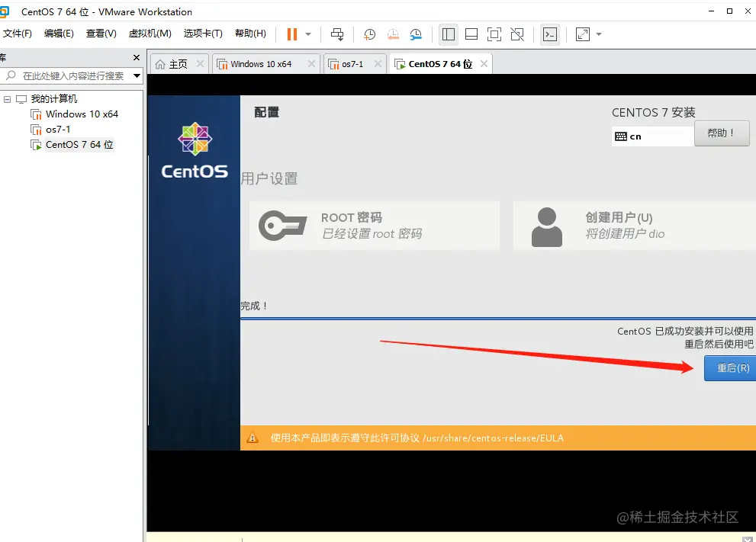
Task: Switch to the CentOS 7 64 位 tab
Action: [440, 64]
